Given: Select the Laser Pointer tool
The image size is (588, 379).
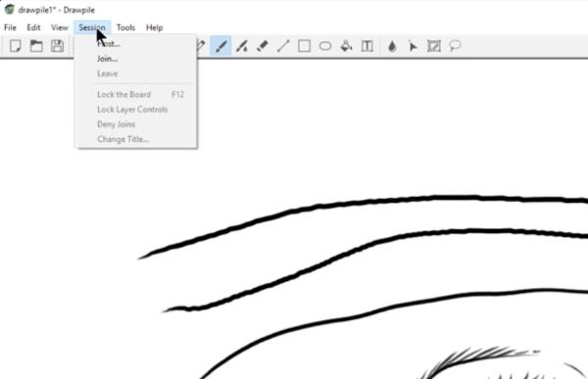Looking at the screenshot, I should (x=413, y=46).
